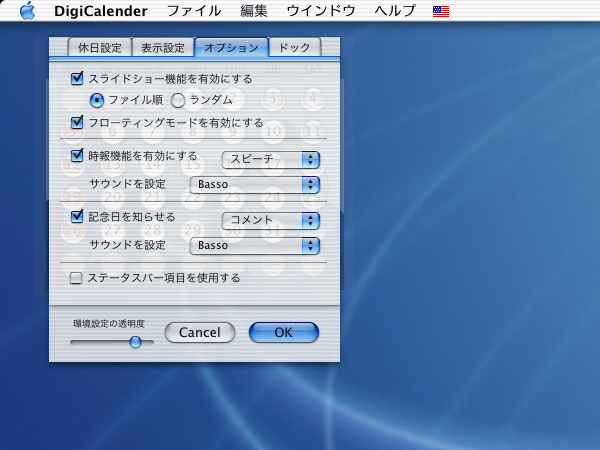Click the 環境設定の透明度 label text
600x450 pixels.
[109, 324]
